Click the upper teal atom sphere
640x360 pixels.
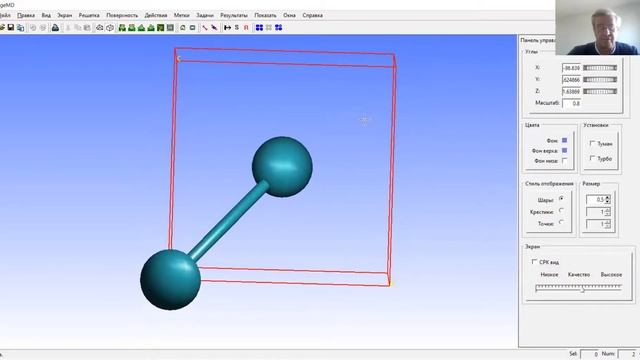(x=282, y=167)
